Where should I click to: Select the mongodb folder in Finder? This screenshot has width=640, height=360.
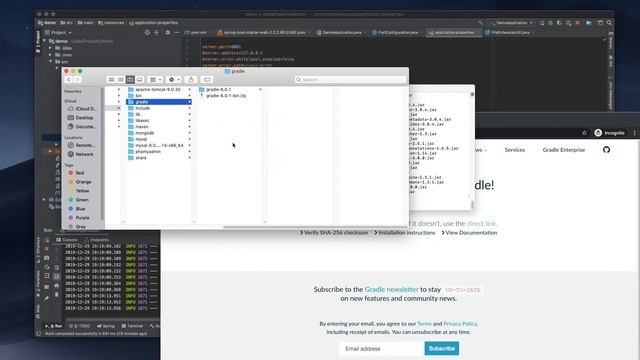pyautogui.click(x=159, y=133)
